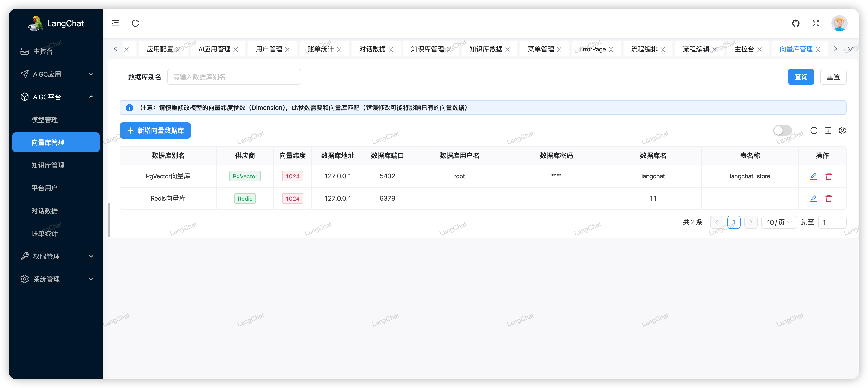Open table column settings gear
This screenshot has height=388, width=868.
click(x=842, y=131)
